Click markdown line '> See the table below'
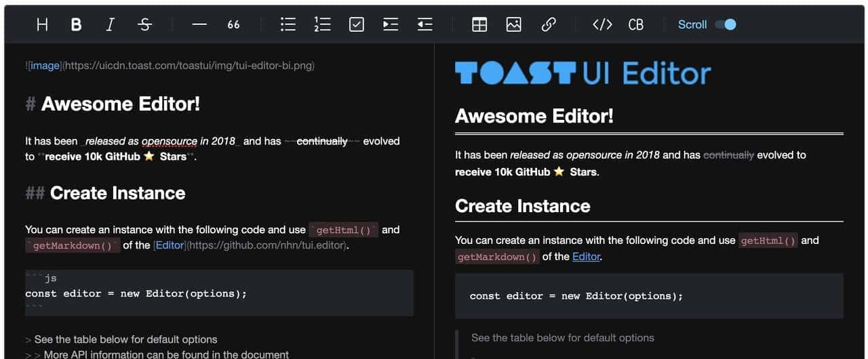 click(x=121, y=339)
